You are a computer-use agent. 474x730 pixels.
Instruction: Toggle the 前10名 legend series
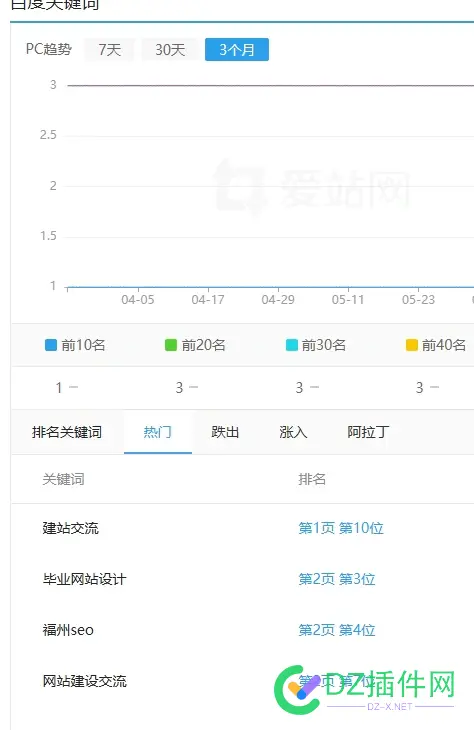[75, 345]
